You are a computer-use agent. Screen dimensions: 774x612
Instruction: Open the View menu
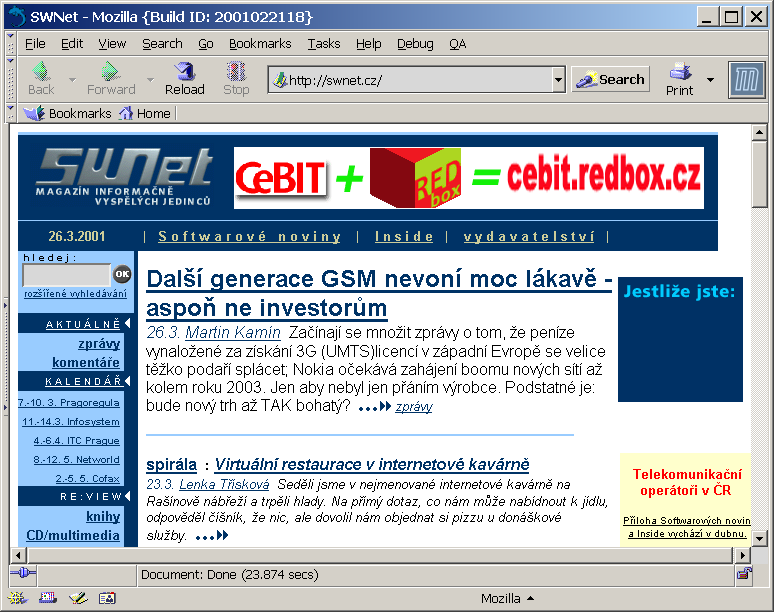(x=112, y=44)
